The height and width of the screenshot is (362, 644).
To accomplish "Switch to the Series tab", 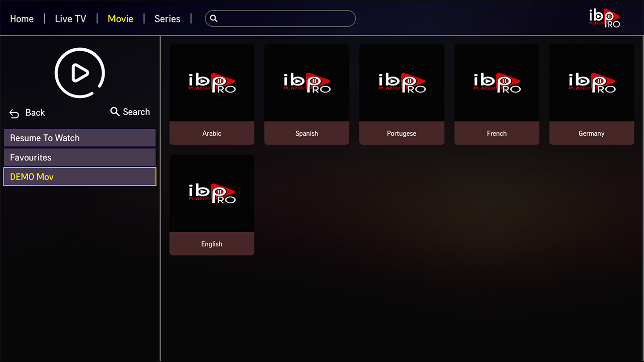I will [x=168, y=18].
